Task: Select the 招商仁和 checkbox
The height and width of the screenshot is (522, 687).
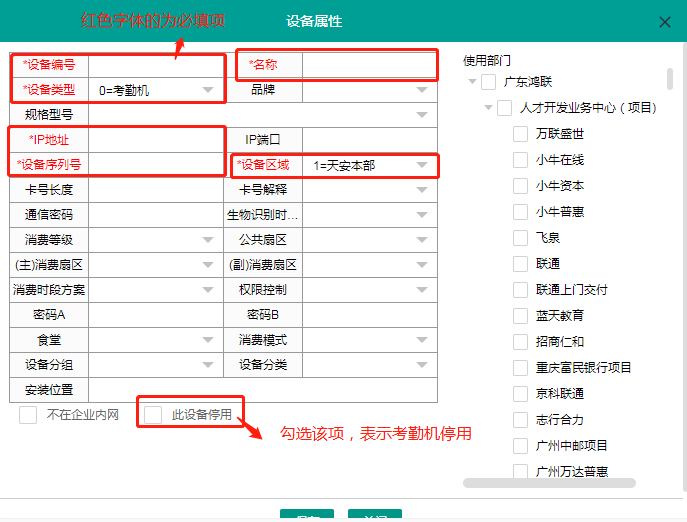Action: tap(520, 342)
